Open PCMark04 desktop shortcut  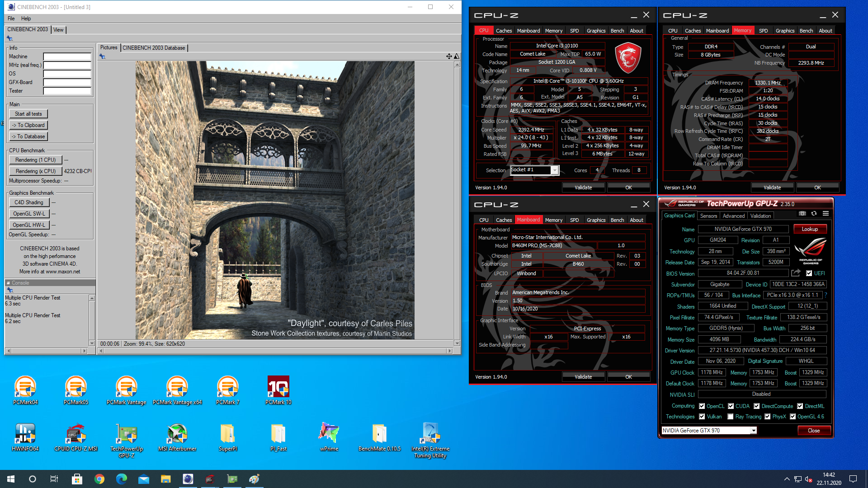pos(25,390)
